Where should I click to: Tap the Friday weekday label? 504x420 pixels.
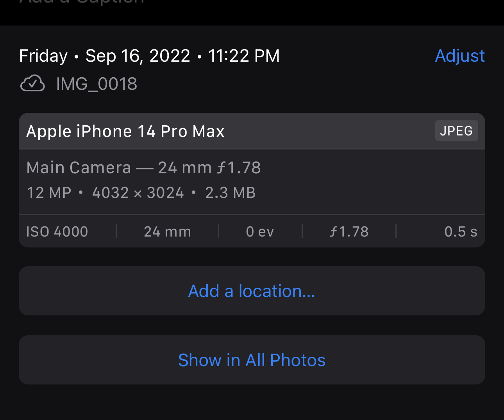point(43,56)
